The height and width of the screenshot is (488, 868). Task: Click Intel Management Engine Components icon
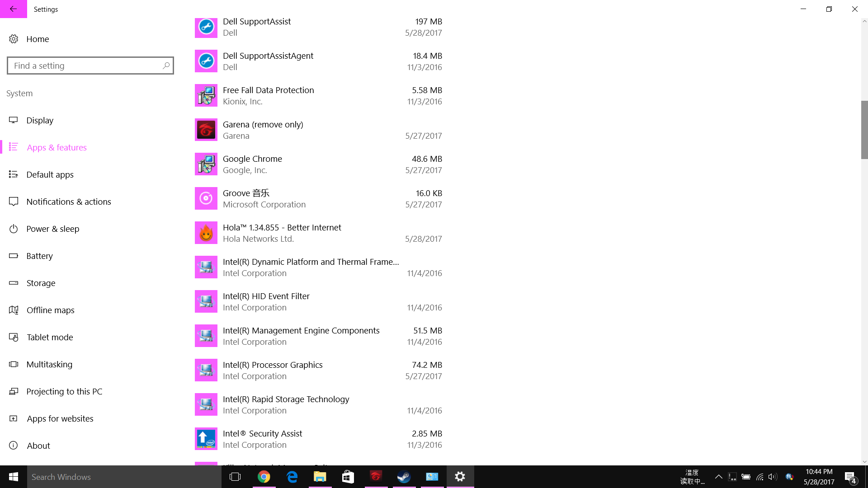click(206, 336)
